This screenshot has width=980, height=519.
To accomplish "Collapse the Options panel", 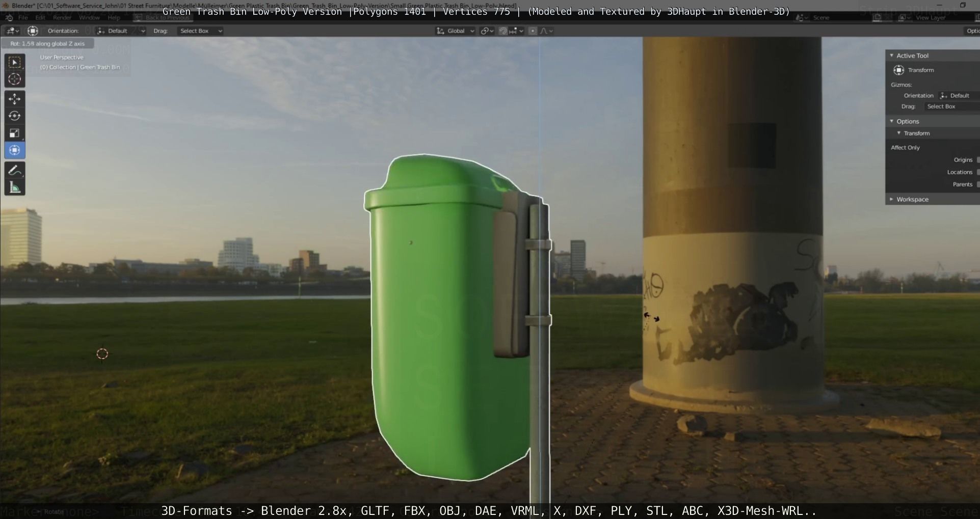I will click(x=891, y=121).
